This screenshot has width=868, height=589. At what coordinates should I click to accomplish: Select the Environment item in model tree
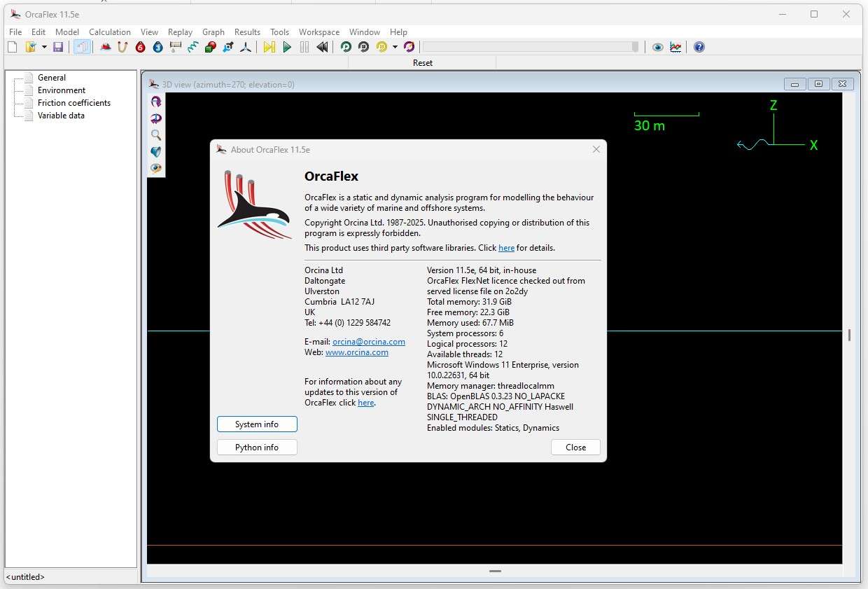(62, 90)
